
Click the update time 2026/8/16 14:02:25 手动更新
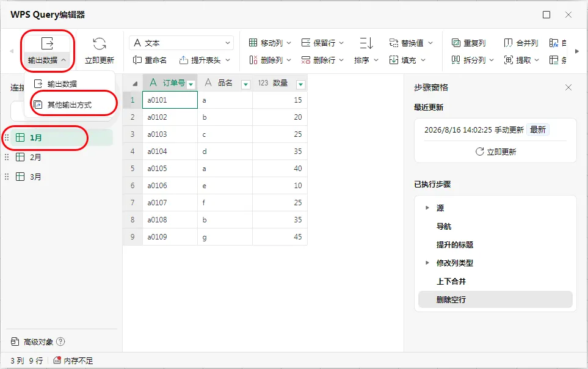(474, 130)
